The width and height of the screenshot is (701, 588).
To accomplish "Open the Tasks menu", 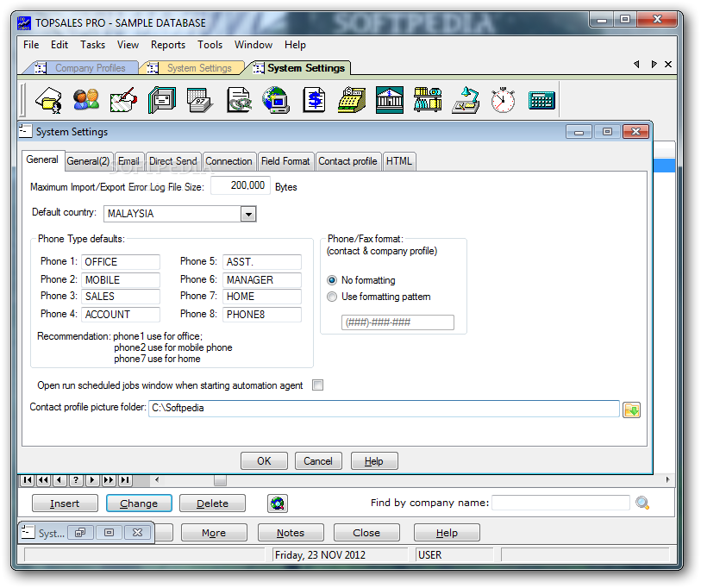I will click(92, 45).
